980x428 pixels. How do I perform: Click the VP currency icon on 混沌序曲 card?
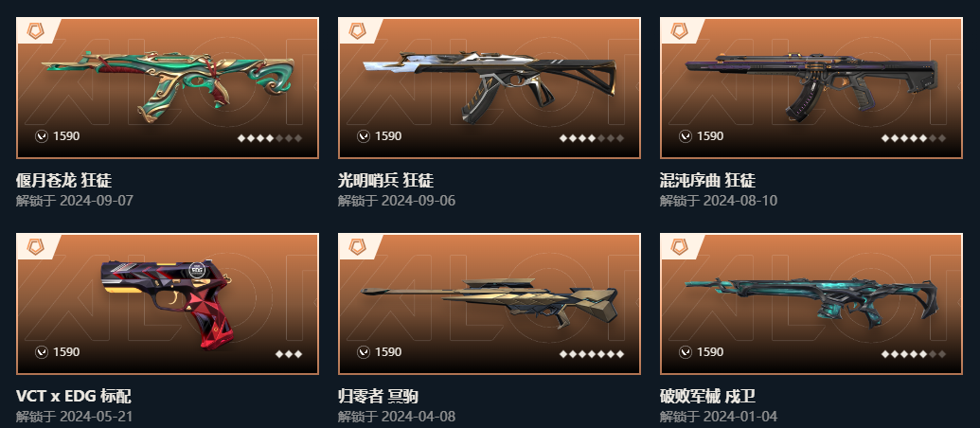click(x=686, y=136)
